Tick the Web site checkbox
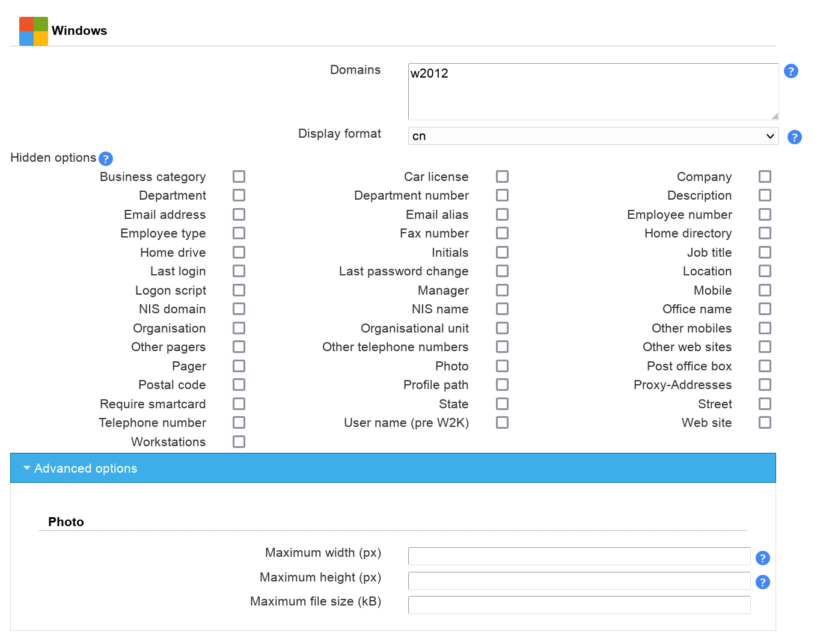Viewport: 826px width, 644px height. point(765,423)
